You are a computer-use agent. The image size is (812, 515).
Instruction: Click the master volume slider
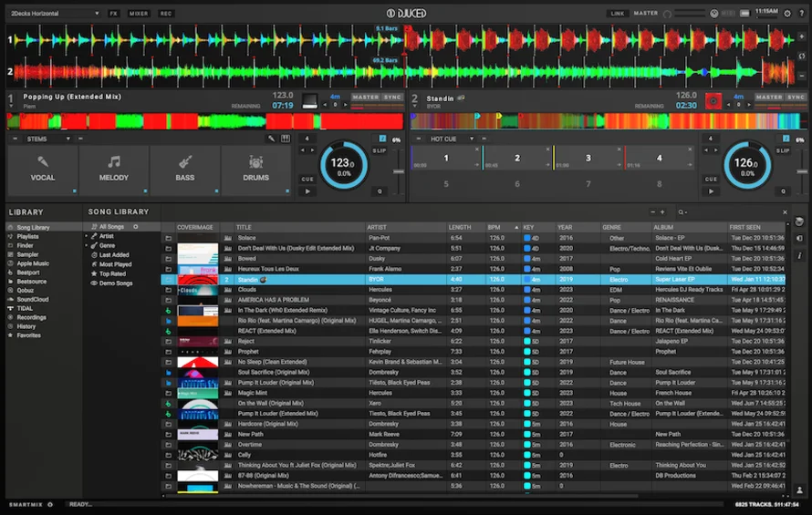[689, 14]
